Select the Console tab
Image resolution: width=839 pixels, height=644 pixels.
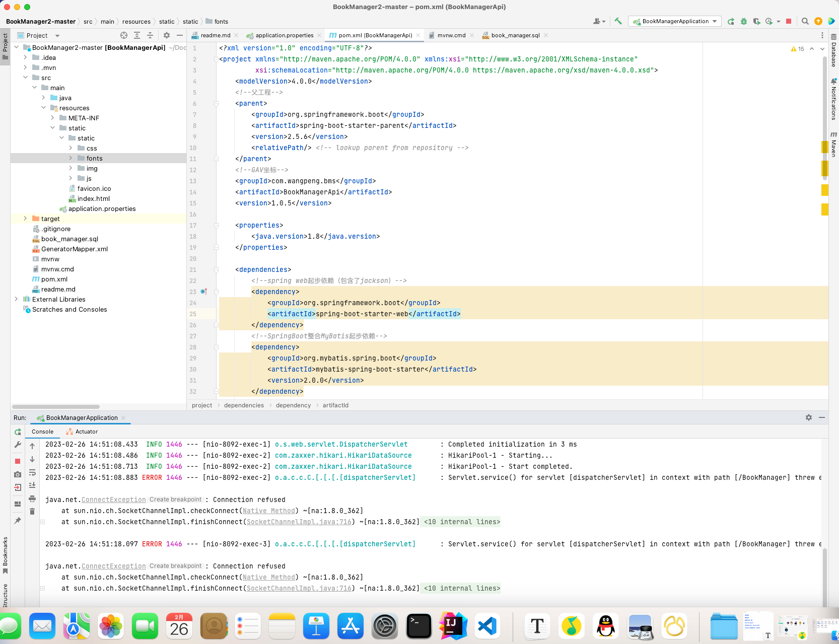point(42,432)
